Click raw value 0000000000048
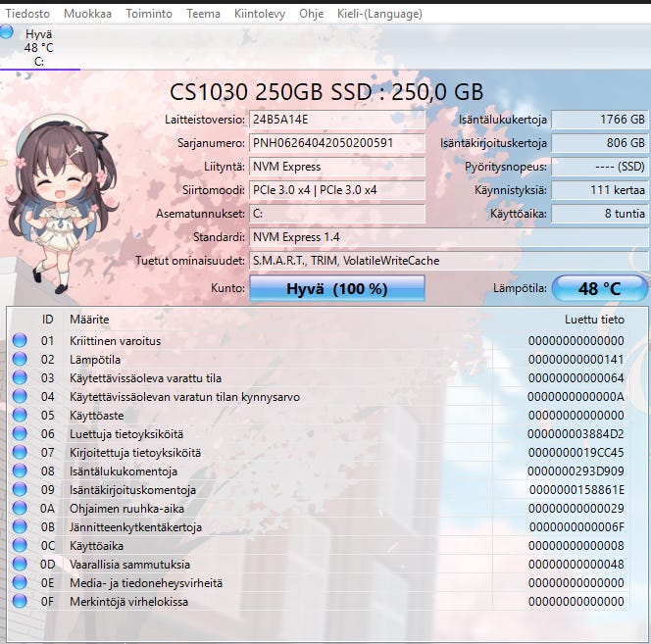This screenshot has height=644, width=651. [x=576, y=565]
